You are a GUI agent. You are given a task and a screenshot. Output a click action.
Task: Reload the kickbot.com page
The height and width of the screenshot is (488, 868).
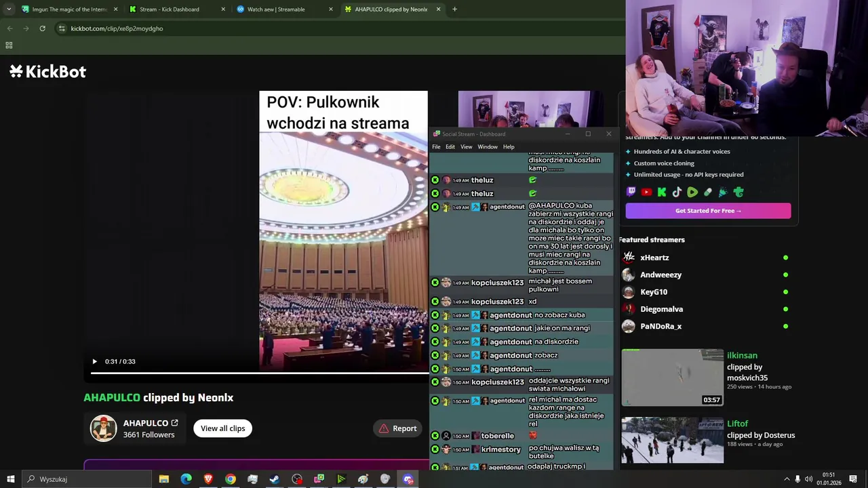(x=42, y=28)
